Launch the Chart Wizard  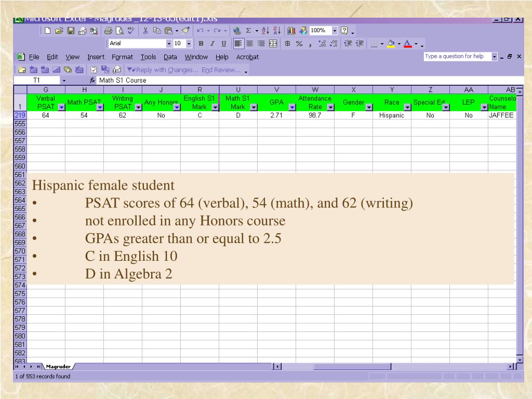[x=291, y=31]
